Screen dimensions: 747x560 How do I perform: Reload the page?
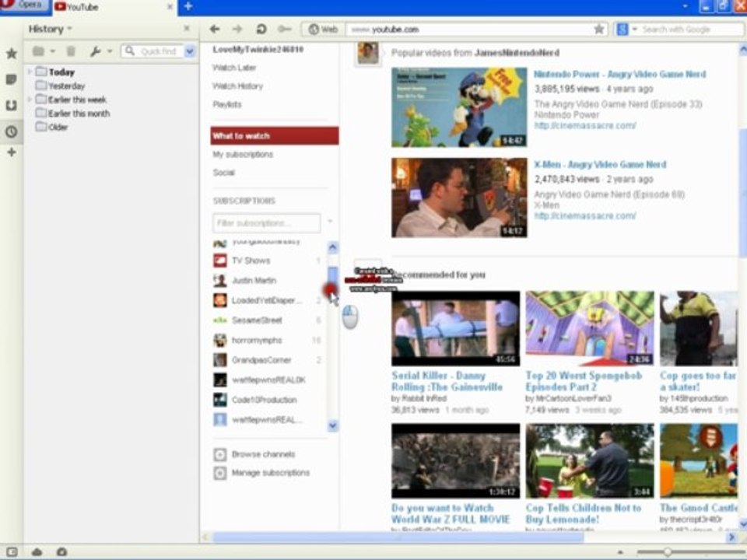(x=261, y=29)
